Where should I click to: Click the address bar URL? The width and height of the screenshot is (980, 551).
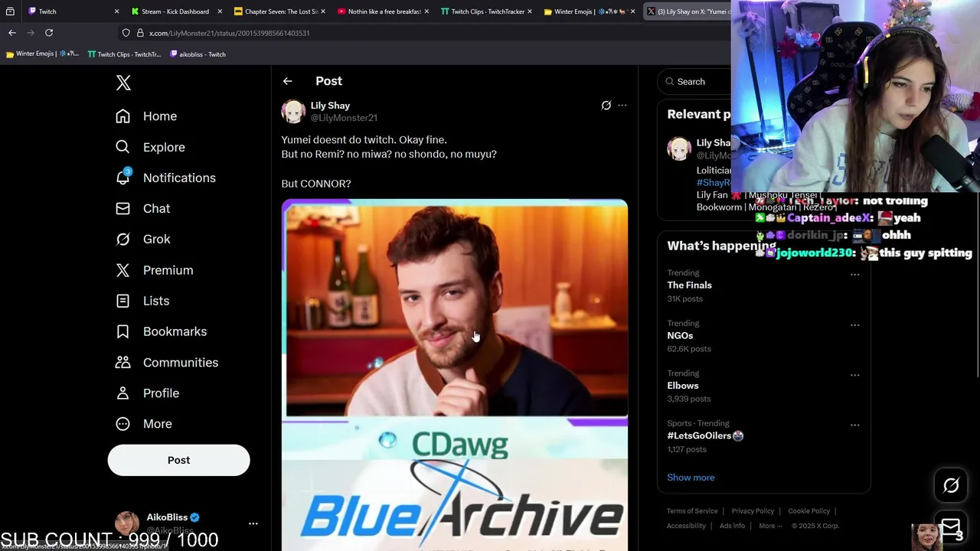229,33
